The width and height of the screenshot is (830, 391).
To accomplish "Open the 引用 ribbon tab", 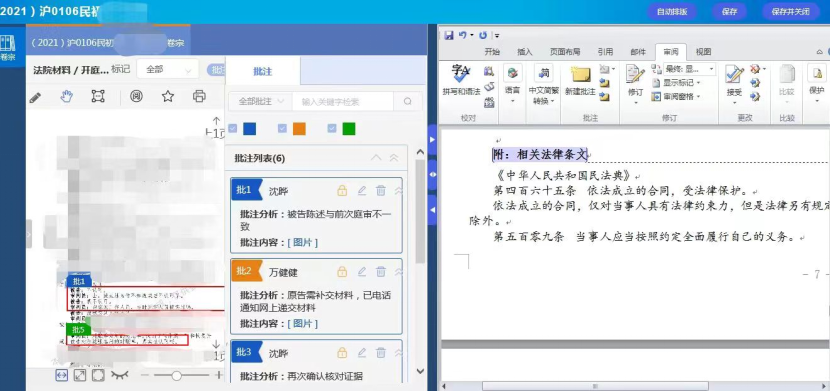I will tap(606, 52).
